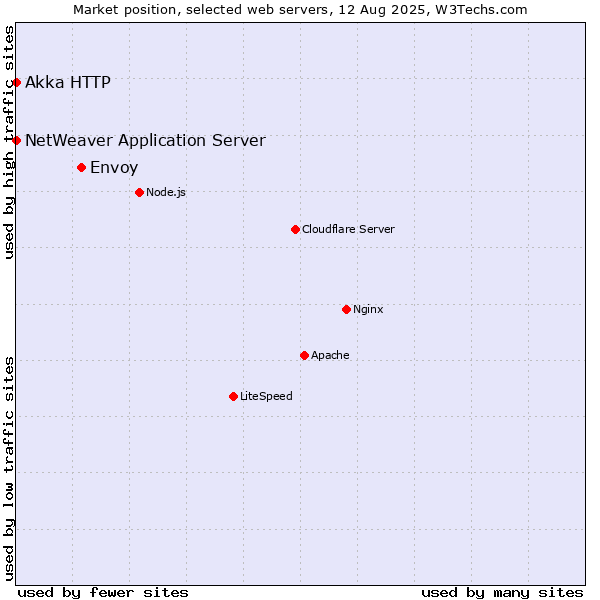Select the Apache data point

point(305,356)
